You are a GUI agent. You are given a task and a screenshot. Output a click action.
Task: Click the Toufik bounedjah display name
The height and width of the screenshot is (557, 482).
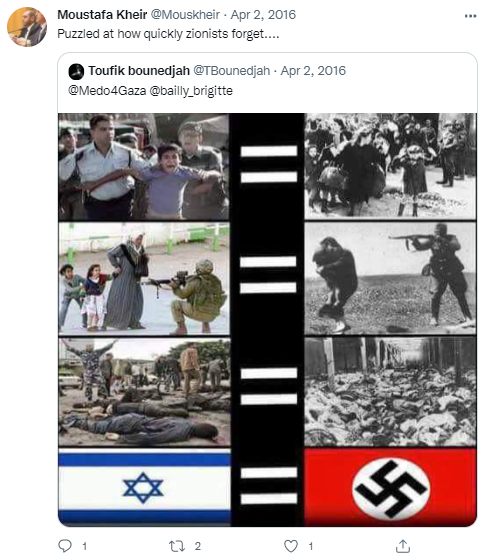[139, 71]
